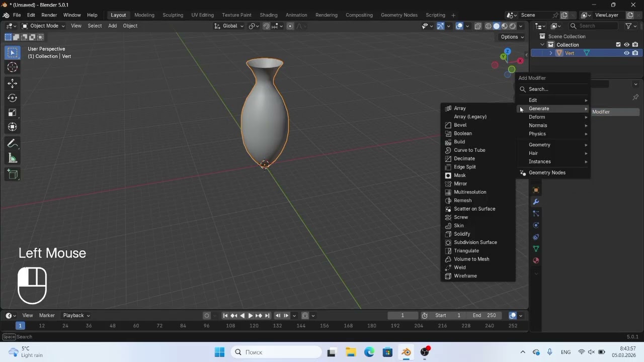Image resolution: width=644 pixels, height=362 pixels.
Task: Open the Physics properties tab
Action: (536, 225)
